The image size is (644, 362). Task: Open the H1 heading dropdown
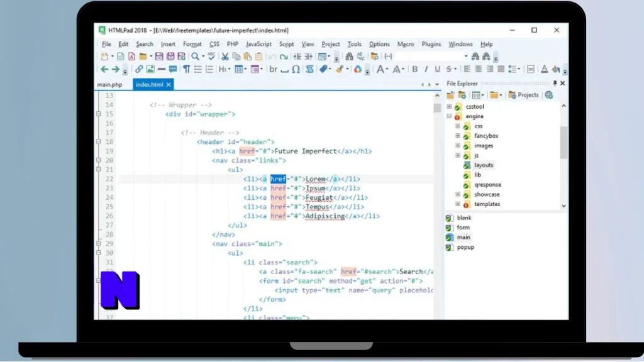(229, 69)
